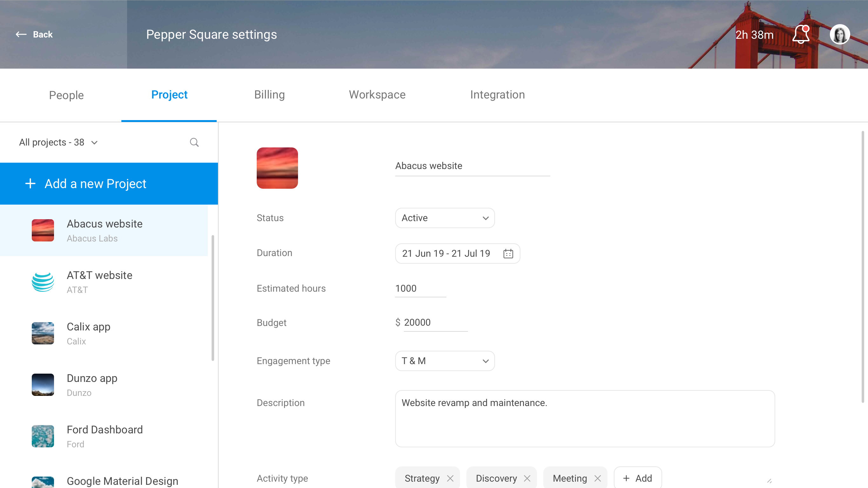The width and height of the screenshot is (868, 488).
Task: Click Add a new Project button
Action: point(109,184)
